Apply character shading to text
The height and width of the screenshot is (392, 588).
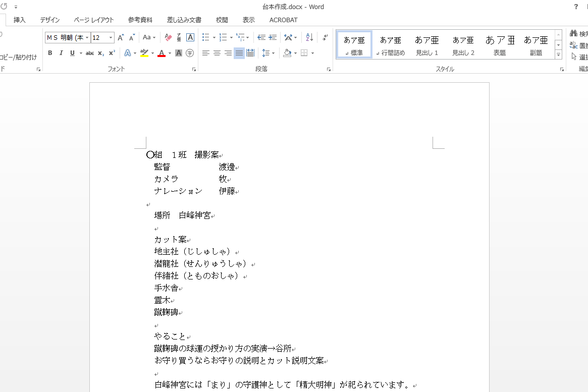coord(179,53)
